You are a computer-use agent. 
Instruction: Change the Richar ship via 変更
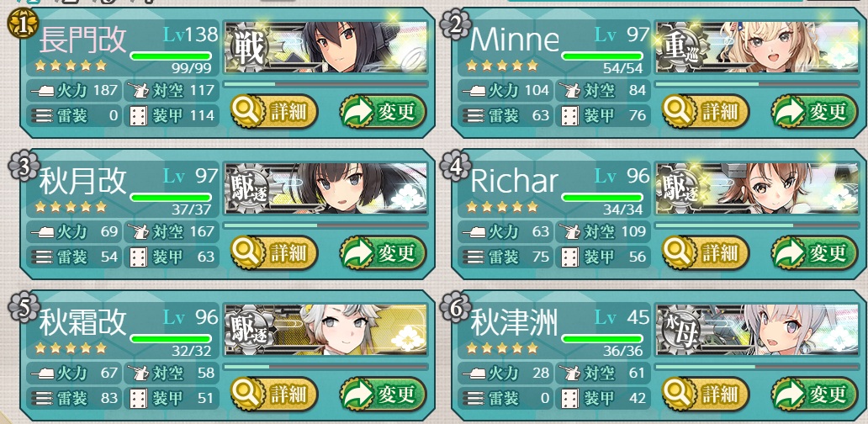814,252
